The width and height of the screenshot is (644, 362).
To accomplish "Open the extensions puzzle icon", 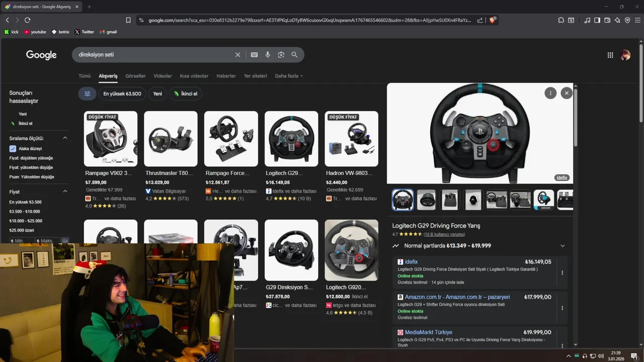I will point(561,20).
